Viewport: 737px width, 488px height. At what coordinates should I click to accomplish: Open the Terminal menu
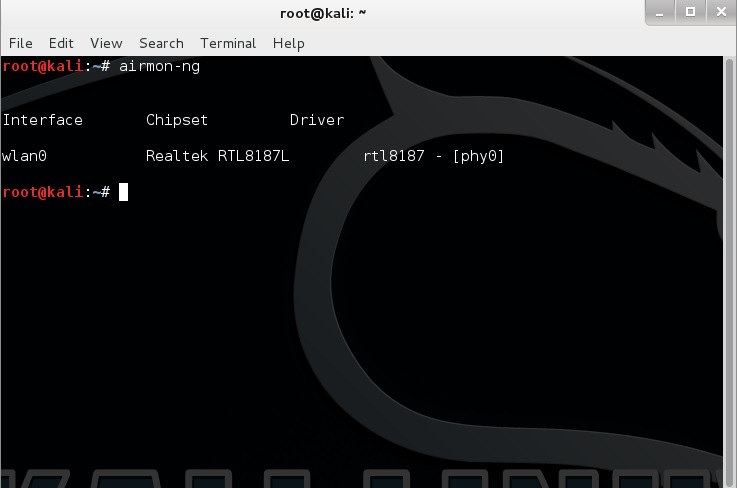(228, 43)
